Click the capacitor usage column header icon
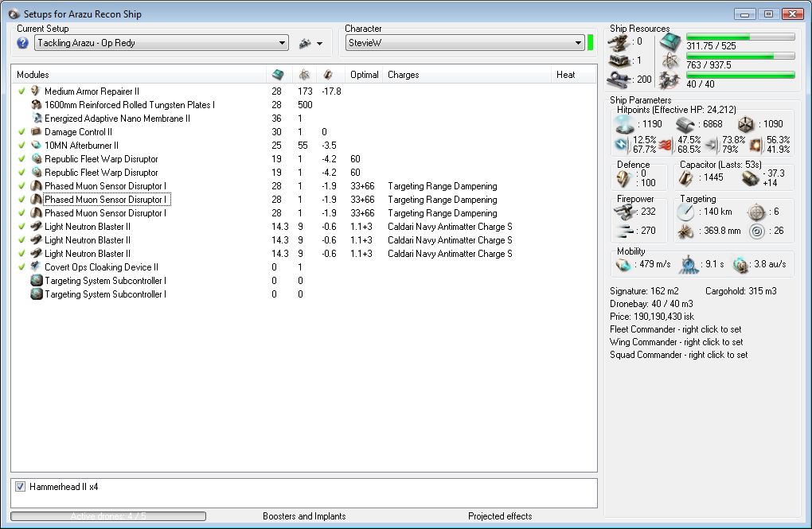Image resolution: width=812 pixels, height=529 pixels. (328, 75)
